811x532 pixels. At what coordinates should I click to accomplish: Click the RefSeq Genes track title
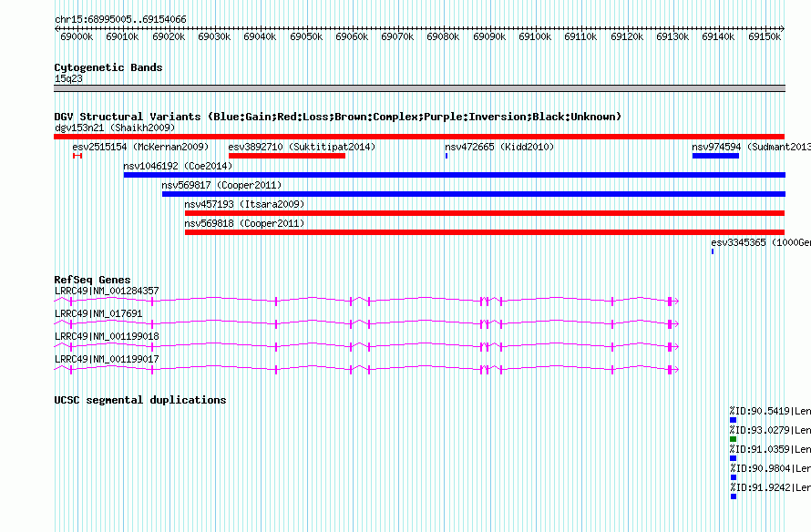tap(92, 280)
